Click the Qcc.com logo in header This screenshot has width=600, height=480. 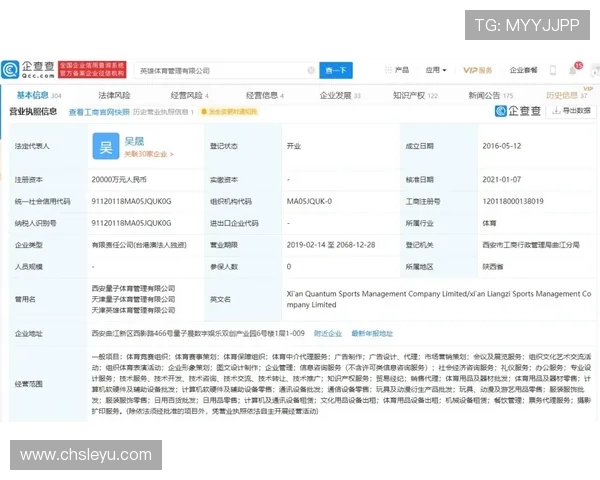[28, 70]
